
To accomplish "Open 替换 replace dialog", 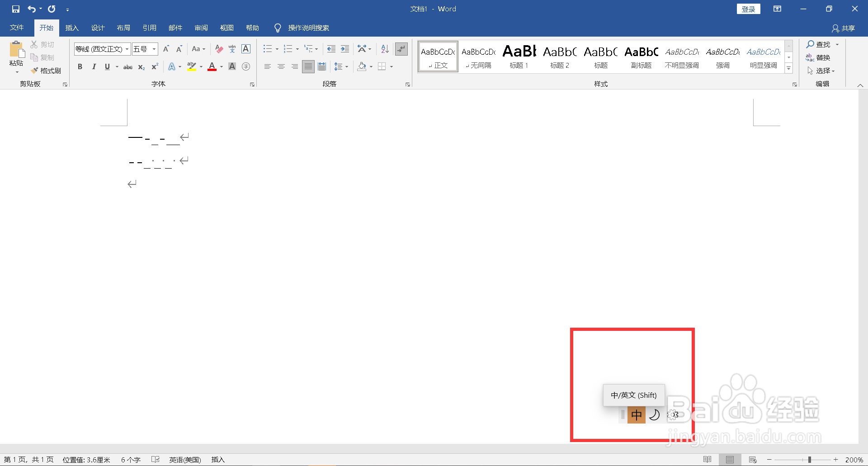I will point(818,57).
